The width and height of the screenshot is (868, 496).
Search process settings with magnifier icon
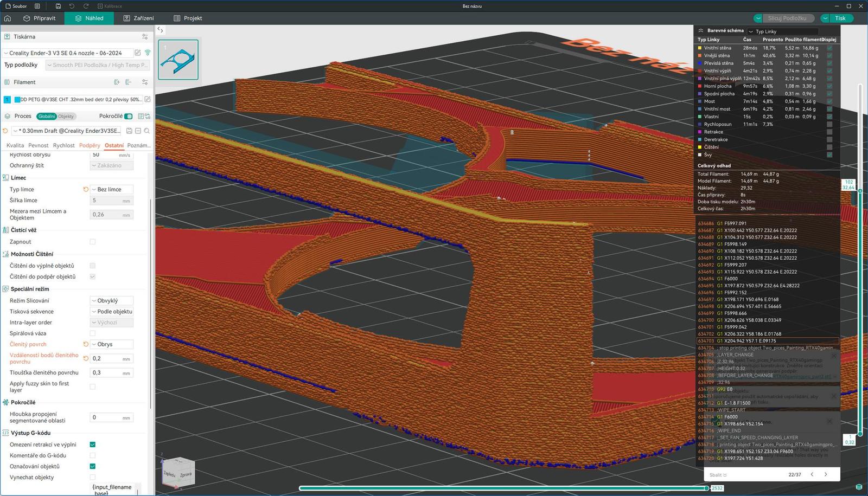[x=146, y=131]
